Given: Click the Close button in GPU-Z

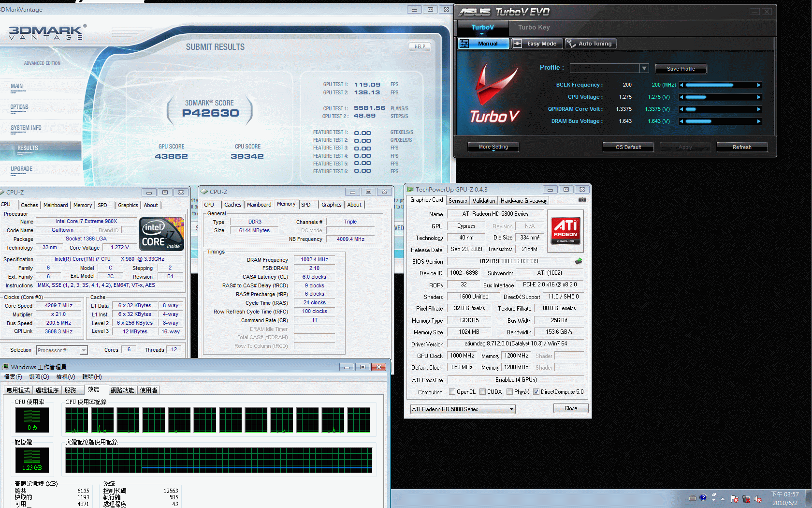Looking at the screenshot, I should (x=571, y=408).
